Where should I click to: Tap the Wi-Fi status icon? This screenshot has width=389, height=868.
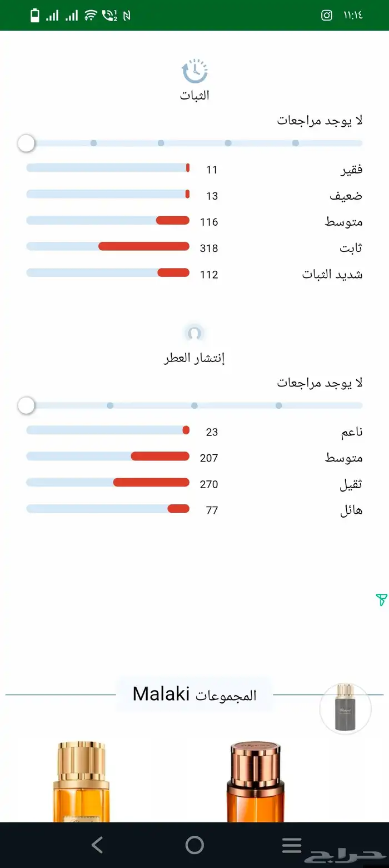coord(90,15)
